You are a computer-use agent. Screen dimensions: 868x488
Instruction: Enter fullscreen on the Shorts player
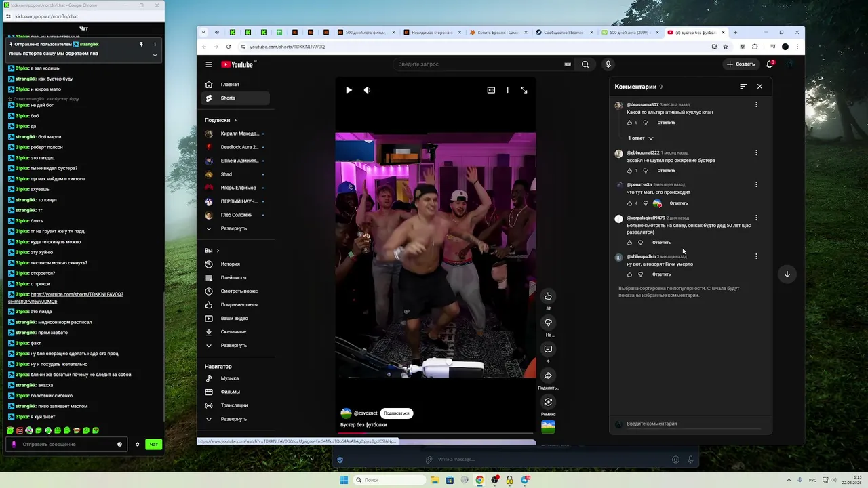click(x=524, y=90)
